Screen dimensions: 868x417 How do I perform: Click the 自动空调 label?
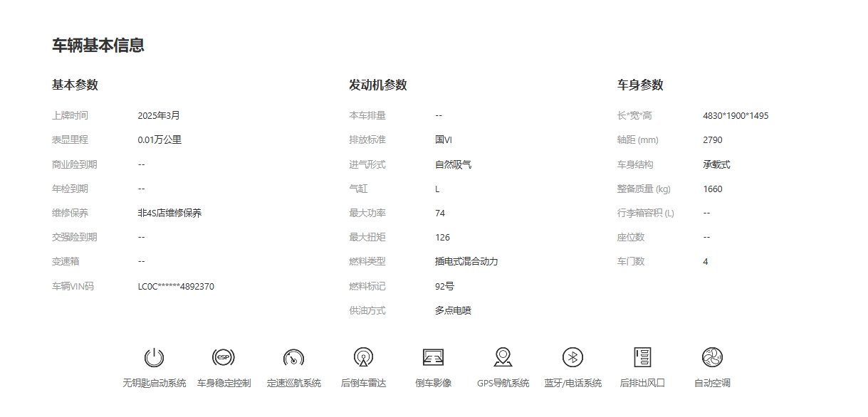[x=712, y=383]
